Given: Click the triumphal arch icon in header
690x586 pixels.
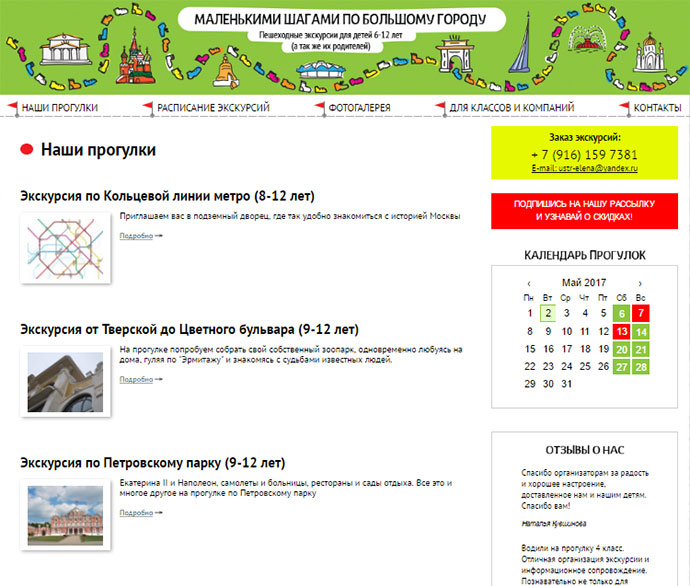Looking at the screenshot, I should [x=454, y=55].
